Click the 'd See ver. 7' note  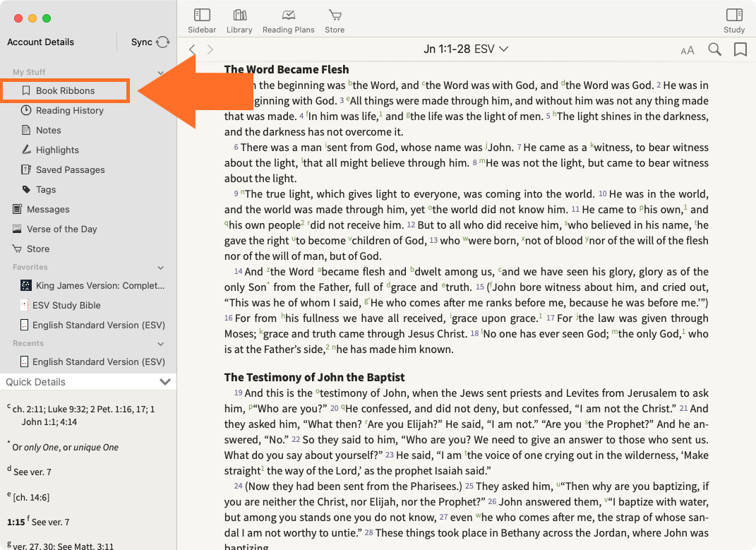pyautogui.click(x=30, y=472)
